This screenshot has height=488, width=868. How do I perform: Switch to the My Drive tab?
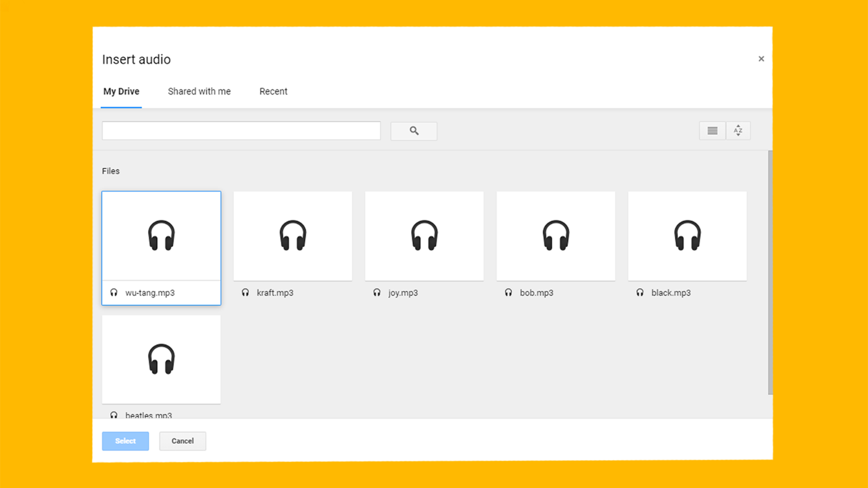pos(121,91)
